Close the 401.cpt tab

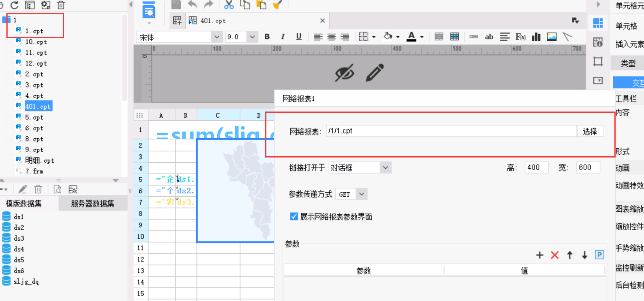click(322, 21)
